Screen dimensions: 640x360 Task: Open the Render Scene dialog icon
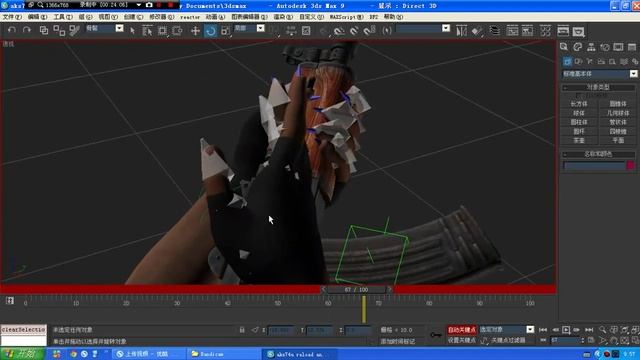pyautogui.click(x=563, y=31)
